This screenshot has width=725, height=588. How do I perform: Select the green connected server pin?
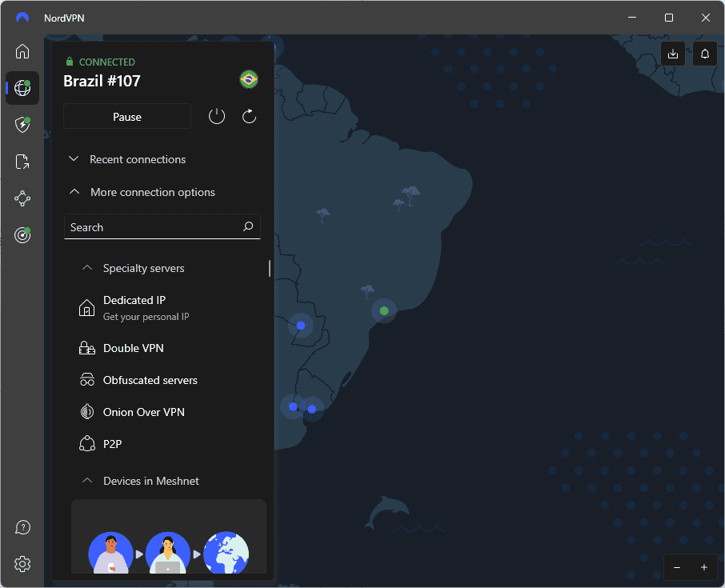(x=384, y=310)
